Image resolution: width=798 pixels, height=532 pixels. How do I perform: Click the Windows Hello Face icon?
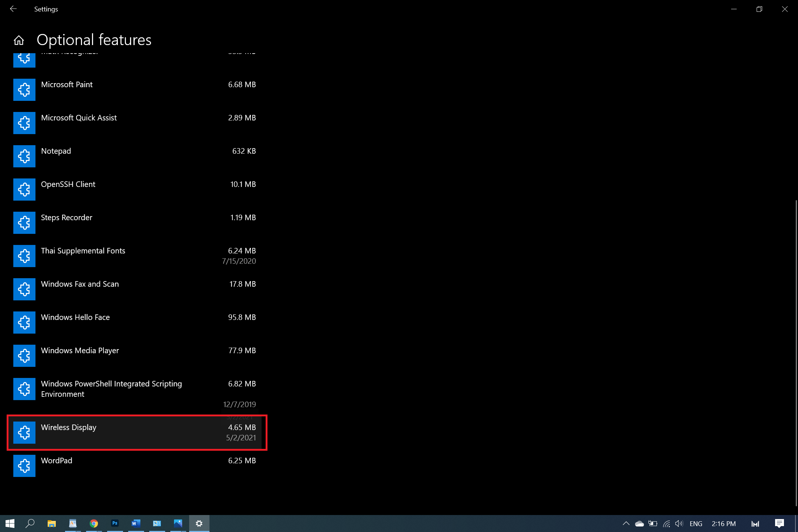(24, 323)
